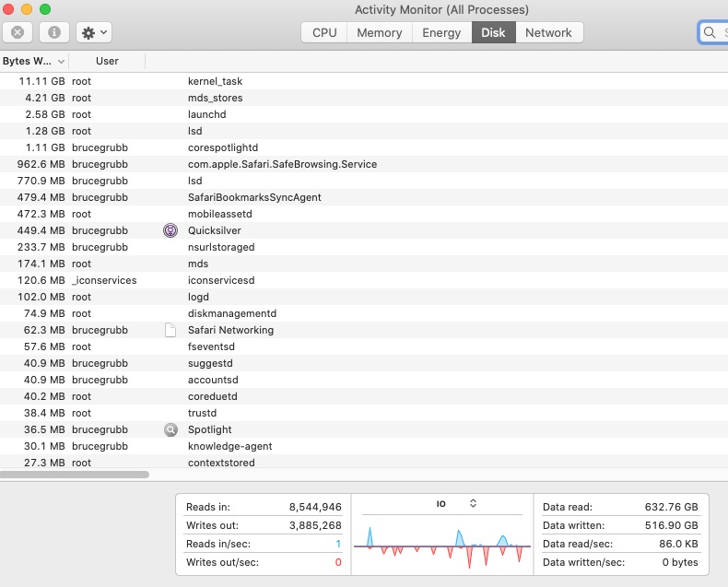Click the stop process button
728x587 pixels.
coord(18,32)
